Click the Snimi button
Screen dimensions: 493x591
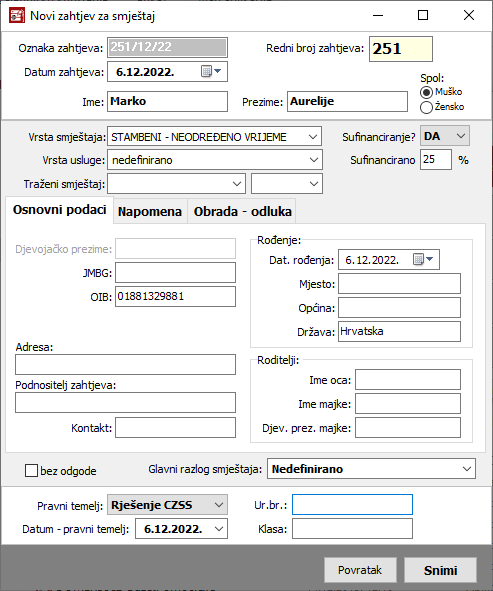pyautogui.click(x=440, y=570)
